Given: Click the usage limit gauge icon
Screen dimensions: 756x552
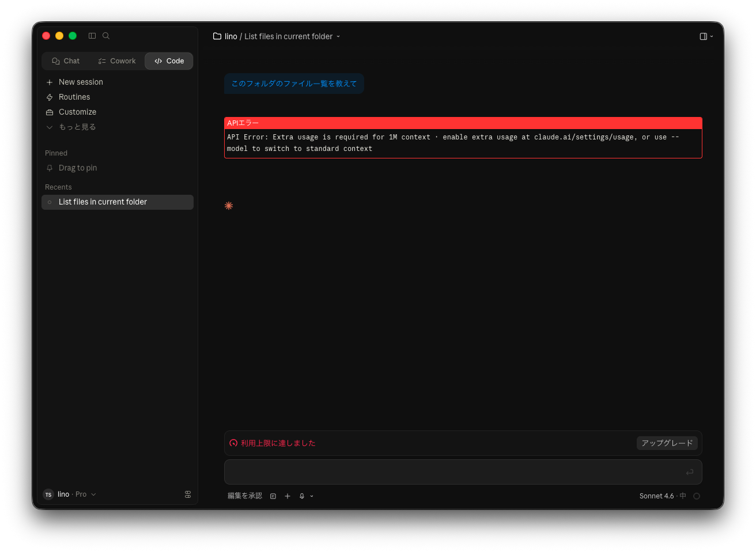Looking at the screenshot, I should (x=233, y=443).
